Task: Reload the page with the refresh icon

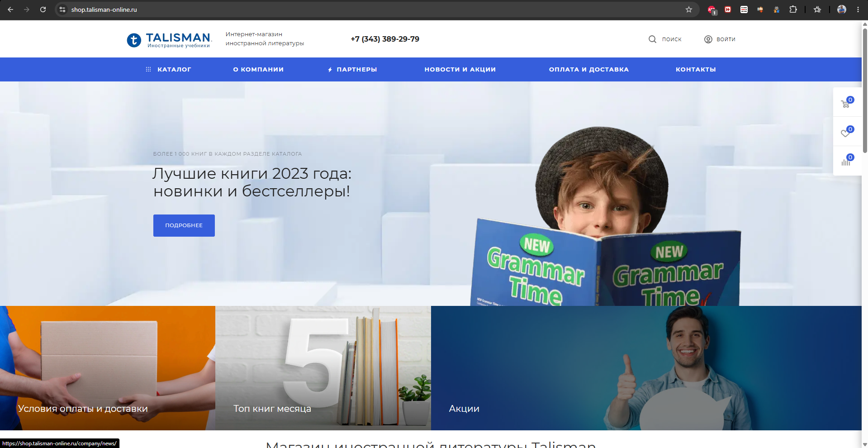Action: point(43,10)
